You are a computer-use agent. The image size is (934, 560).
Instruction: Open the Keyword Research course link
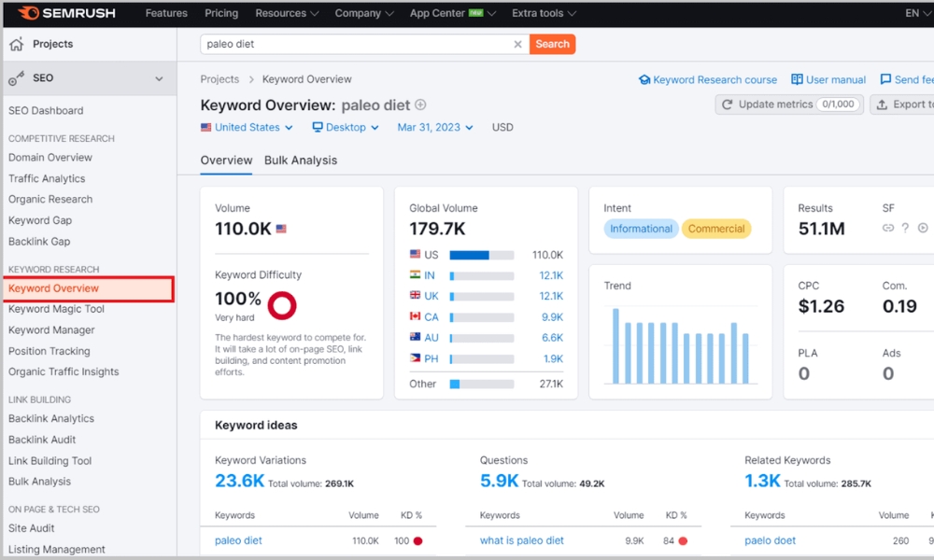pyautogui.click(x=708, y=79)
